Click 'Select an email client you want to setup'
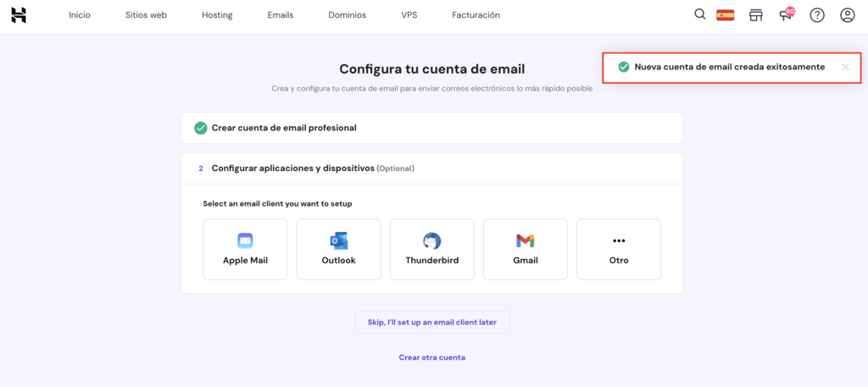 [x=277, y=204]
